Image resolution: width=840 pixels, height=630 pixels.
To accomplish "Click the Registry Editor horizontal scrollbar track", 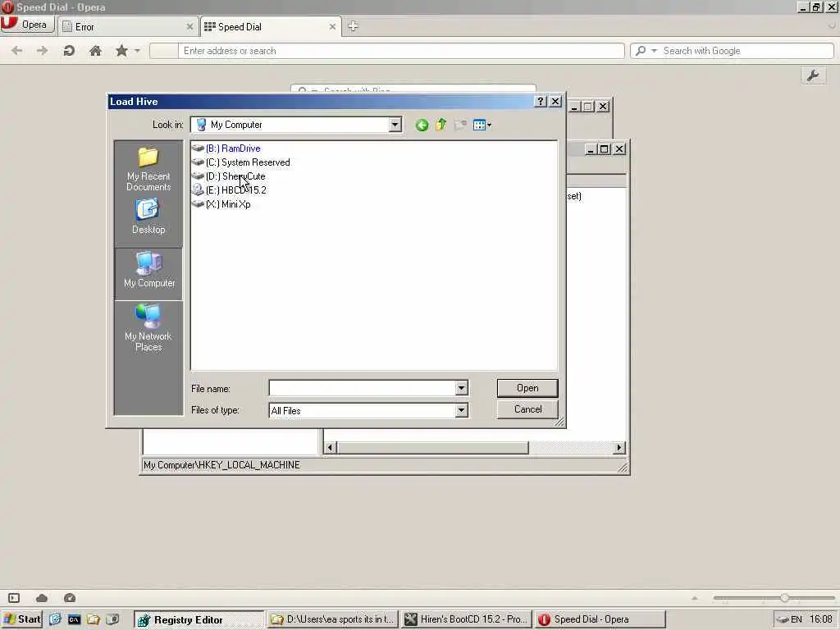I will pyautogui.click(x=571, y=447).
